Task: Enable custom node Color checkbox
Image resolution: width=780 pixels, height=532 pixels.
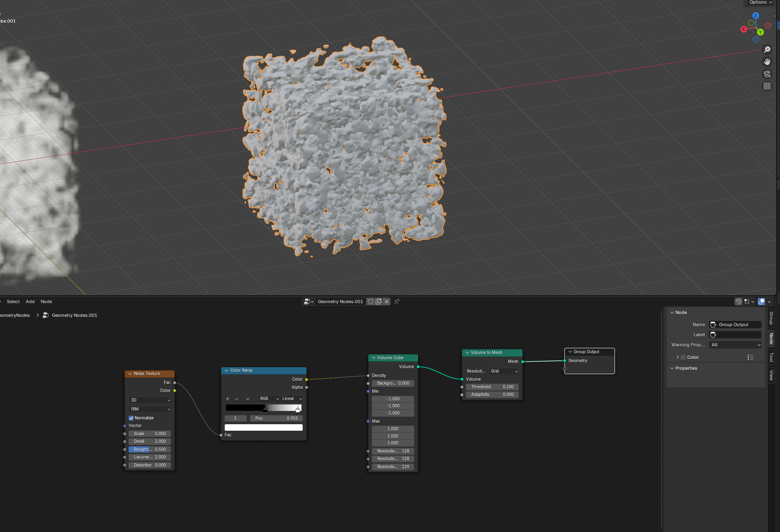Action: (683, 357)
